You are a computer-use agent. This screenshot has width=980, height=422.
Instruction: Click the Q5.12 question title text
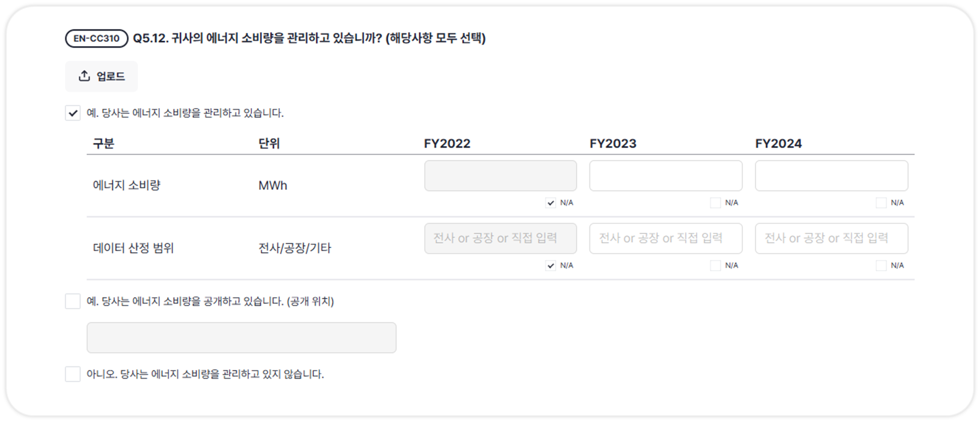[309, 38]
